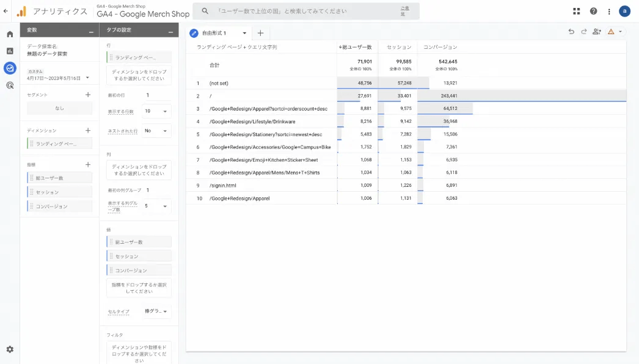Click the warning triangle icon
The width and height of the screenshot is (639, 364).
tap(611, 32)
